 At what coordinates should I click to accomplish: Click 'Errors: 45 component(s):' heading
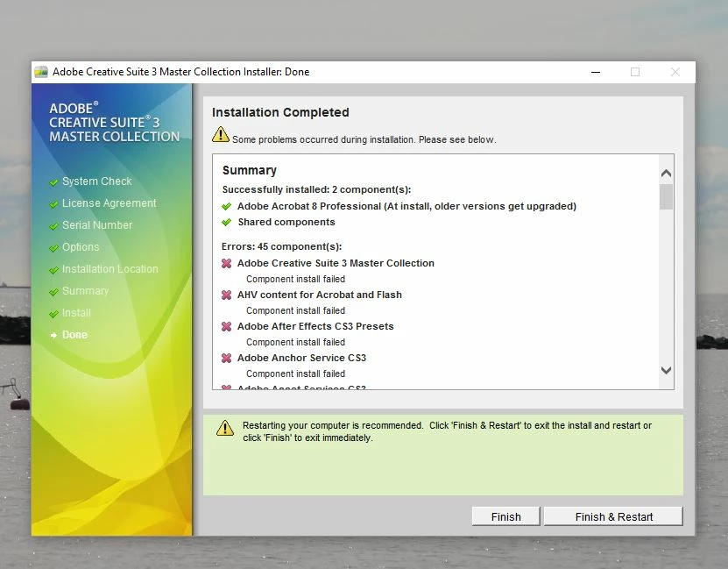click(282, 246)
